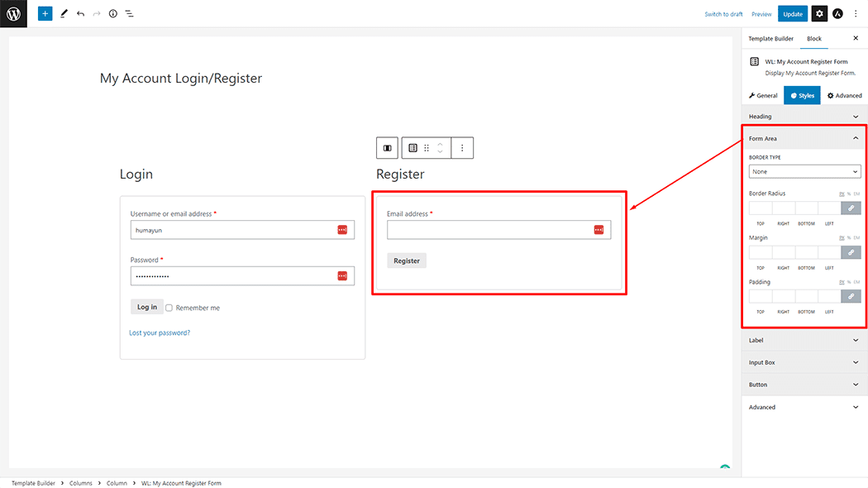868x488 pixels.
Task: Toggle the Border Radius link values button
Action: (851, 208)
